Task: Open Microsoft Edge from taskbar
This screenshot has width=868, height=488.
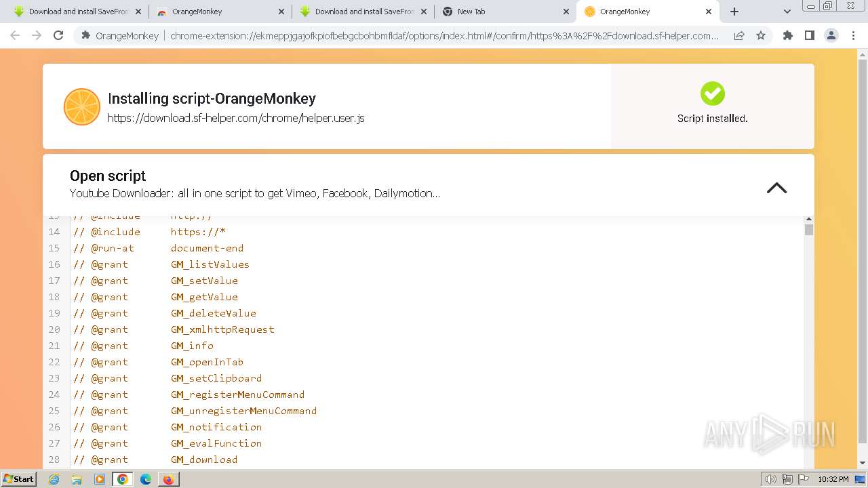Action: (x=146, y=479)
